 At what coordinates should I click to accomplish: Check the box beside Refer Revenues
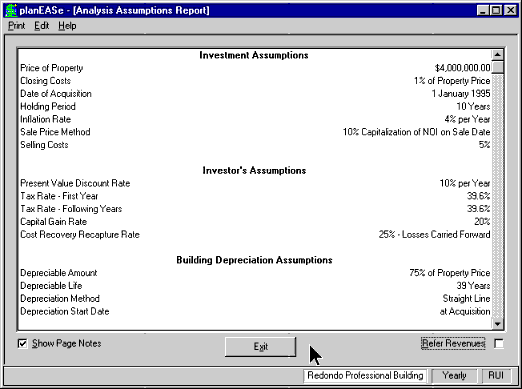pos(499,343)
